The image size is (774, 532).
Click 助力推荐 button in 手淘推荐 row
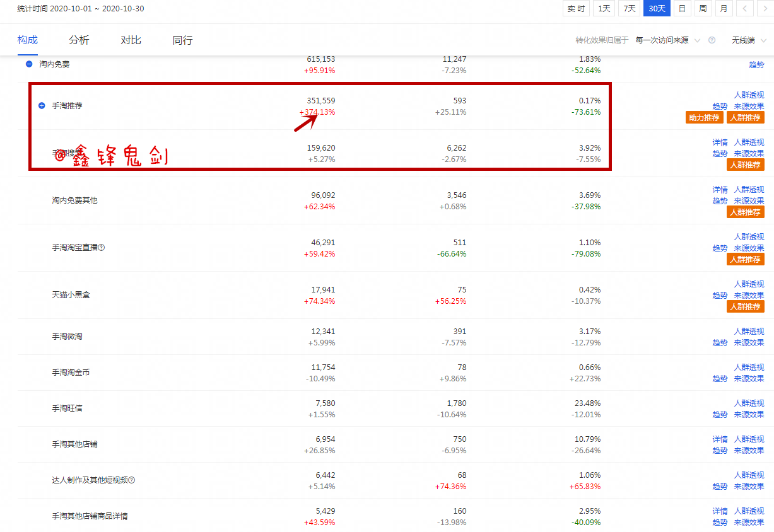tap(704, 118)
